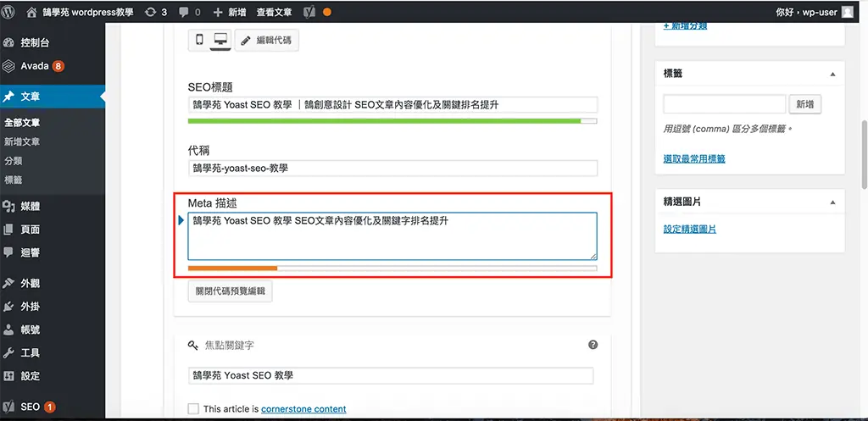The height and width of the screenshot is (421, 868).
Task: Click the 關閉代碼預覽編輯 button
Action: (231, 291)
